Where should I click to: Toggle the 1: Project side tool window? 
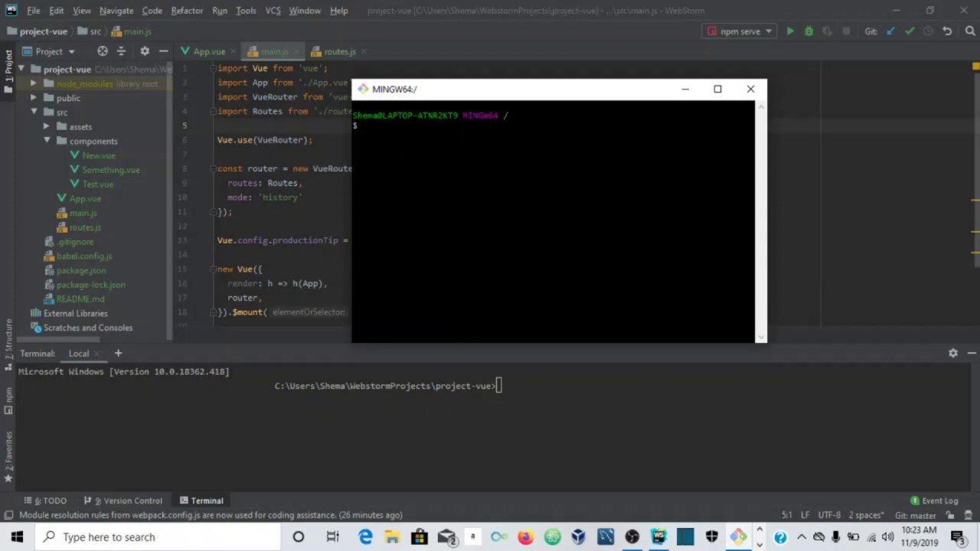click(x=8, y=70)
